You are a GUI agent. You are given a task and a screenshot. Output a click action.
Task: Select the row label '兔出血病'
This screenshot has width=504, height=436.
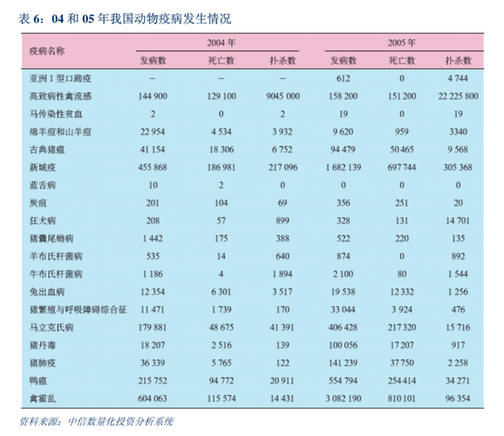47,292
